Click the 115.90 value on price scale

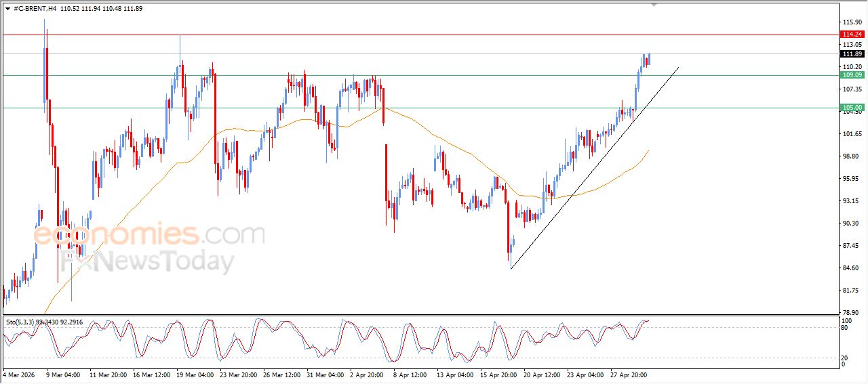click(851, 22)
